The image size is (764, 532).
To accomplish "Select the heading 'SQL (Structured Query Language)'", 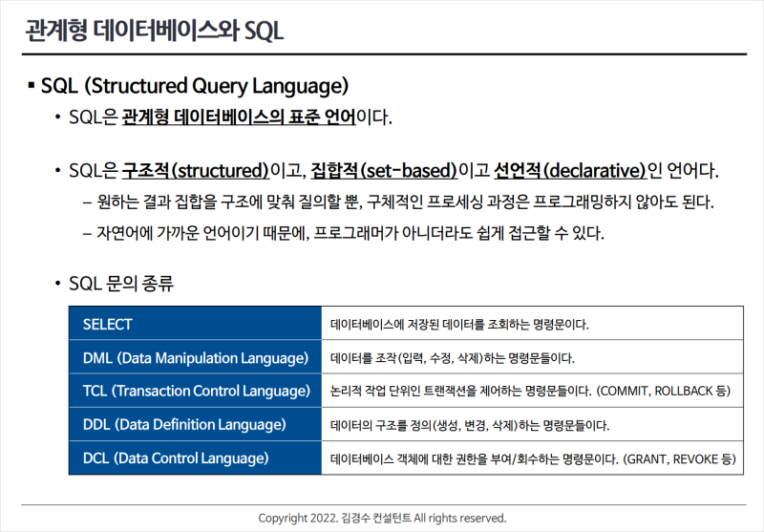I will tap(195, 86).
